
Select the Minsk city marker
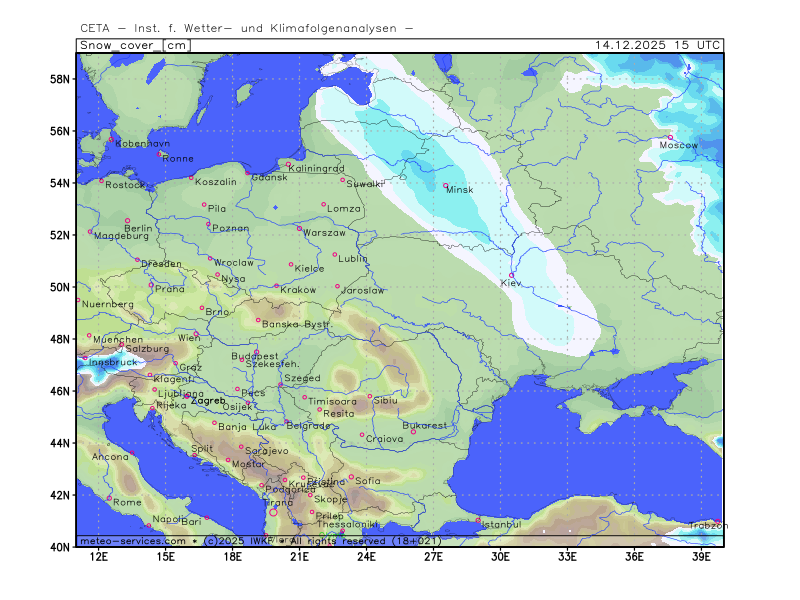coord(446,185)
